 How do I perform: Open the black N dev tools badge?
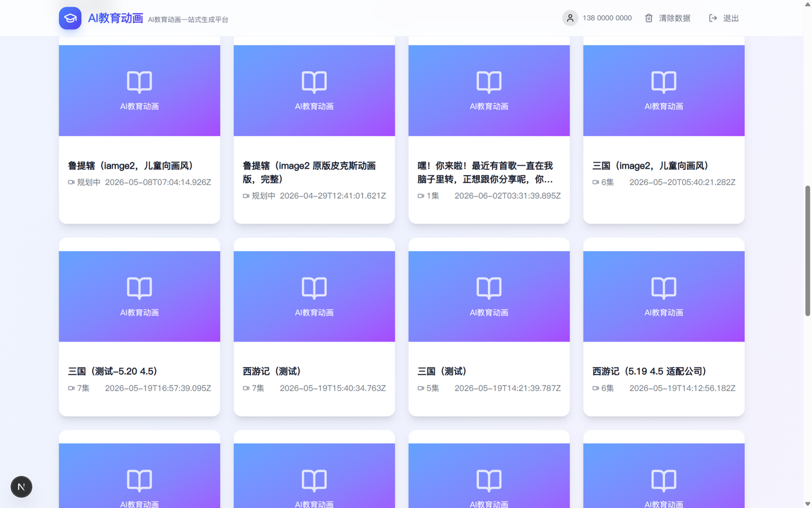point(21,487)
